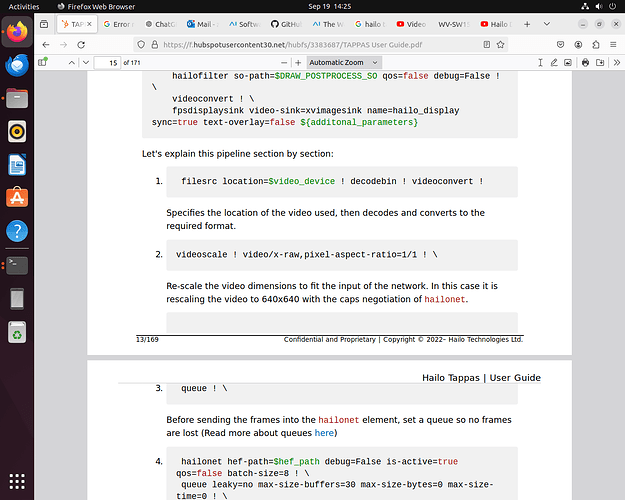Viewport: 625px width, 500px height.
Task: Toggle the PDF sidebar panel
Action: [43, 62]
